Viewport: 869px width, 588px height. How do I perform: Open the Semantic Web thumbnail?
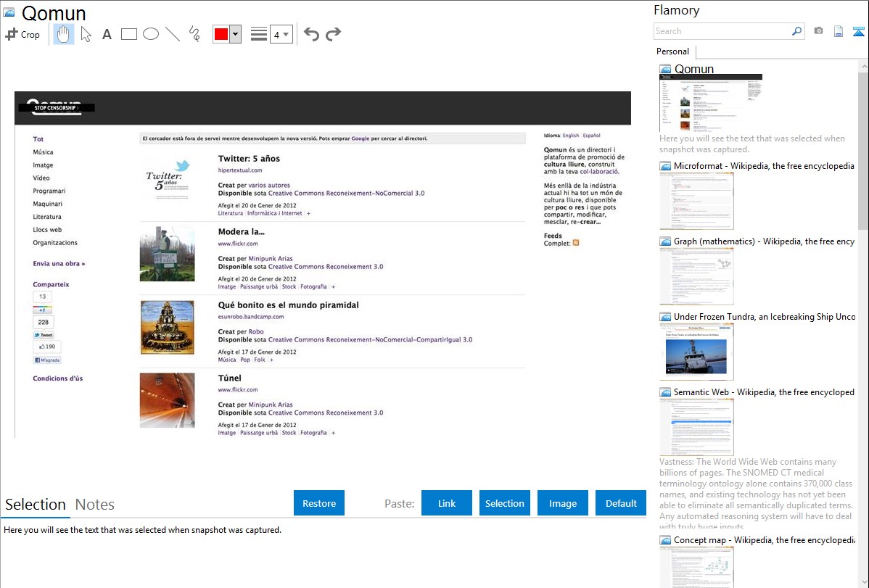[x=696, y=427]
